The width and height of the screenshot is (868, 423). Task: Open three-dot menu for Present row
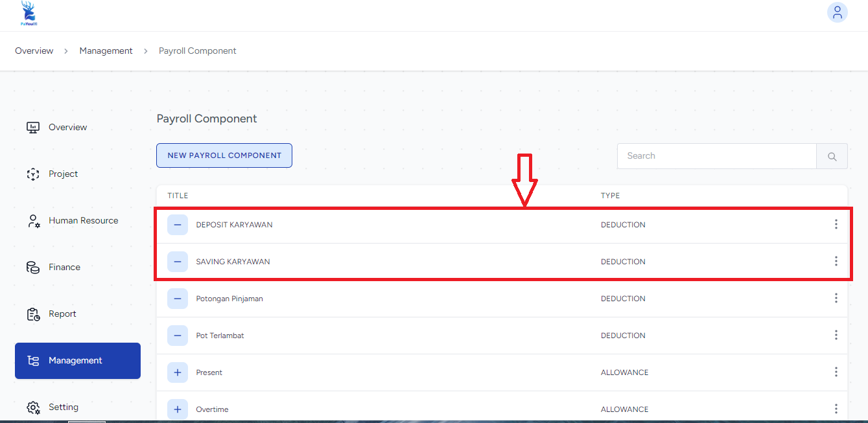836,372
